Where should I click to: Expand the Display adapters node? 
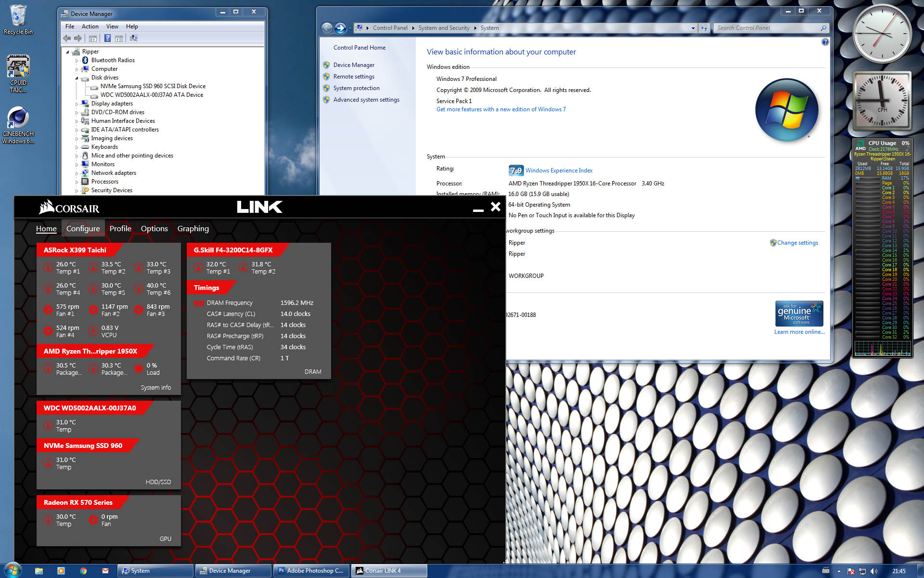pos(77,104)
